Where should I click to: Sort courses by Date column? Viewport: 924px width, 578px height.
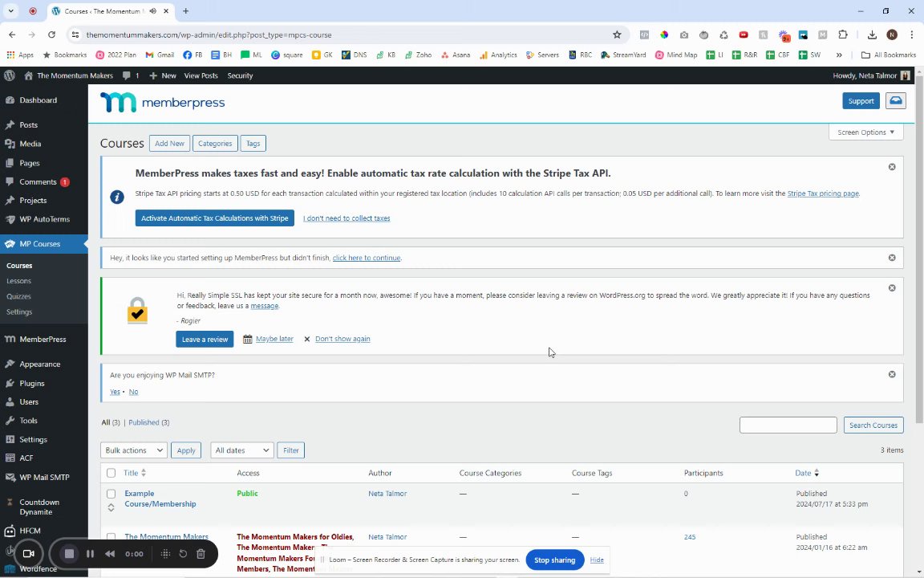click(x=806, y=473)
